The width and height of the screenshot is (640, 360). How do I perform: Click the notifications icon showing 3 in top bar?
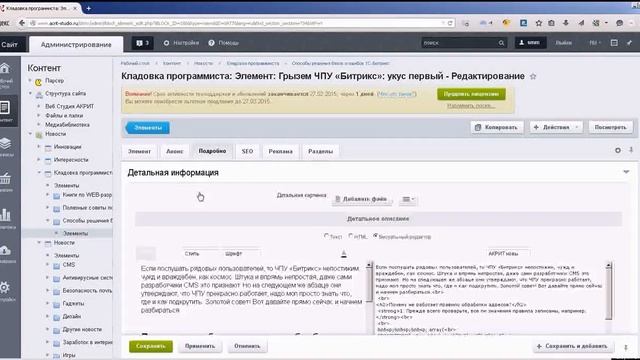click(x=142, y=43)
